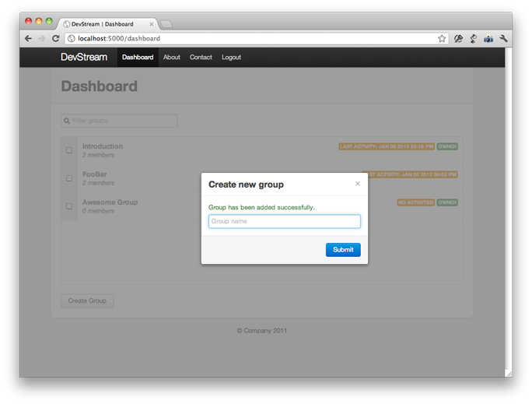
Task: Grab the window resize corner handle
Action: (x=508, y=374)
